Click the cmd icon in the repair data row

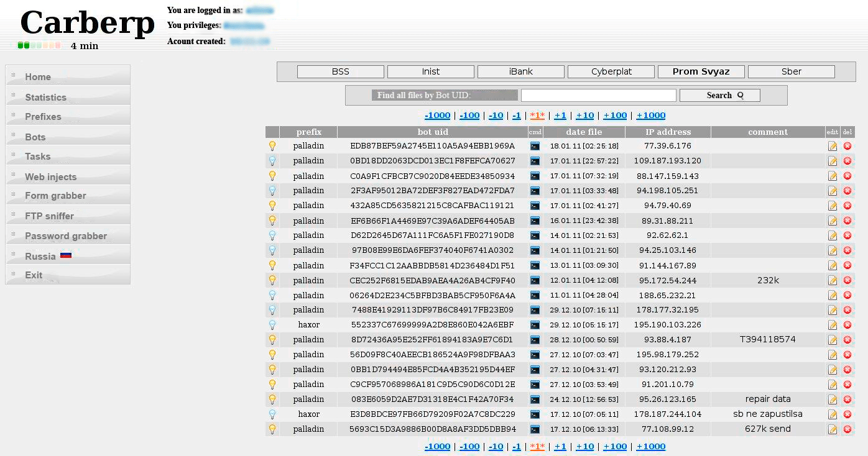(x=535, y=399)
